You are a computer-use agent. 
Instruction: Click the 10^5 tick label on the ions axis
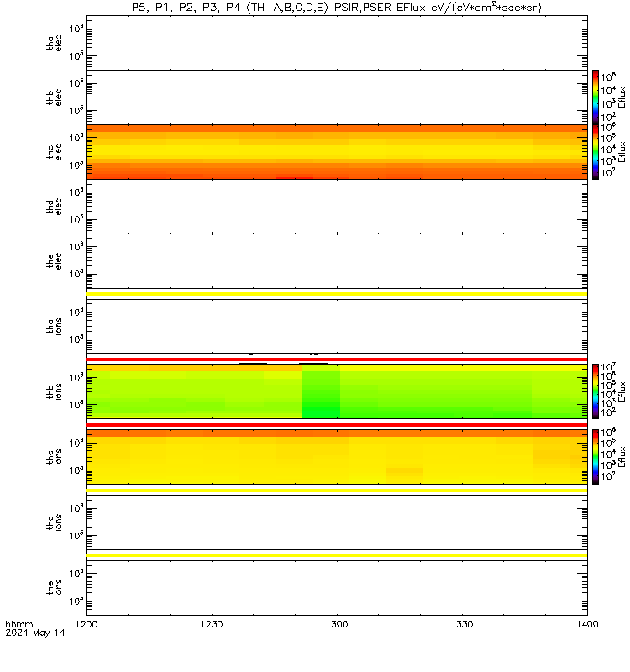(x=76, y=601)
